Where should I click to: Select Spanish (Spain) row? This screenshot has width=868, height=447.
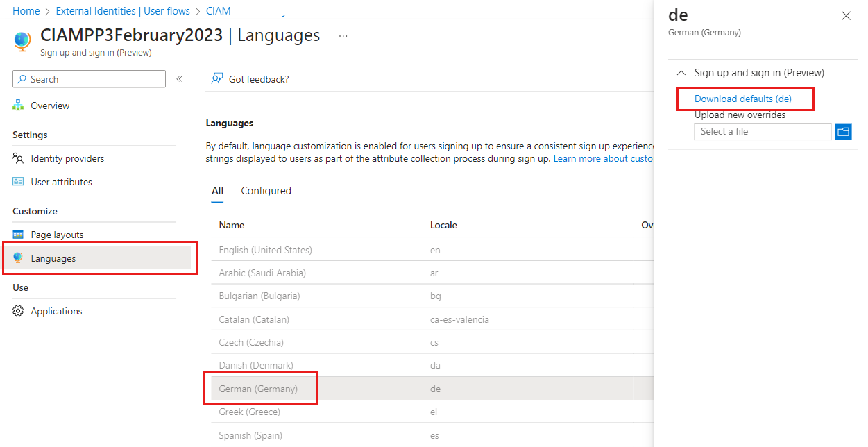tap(432, 435)
